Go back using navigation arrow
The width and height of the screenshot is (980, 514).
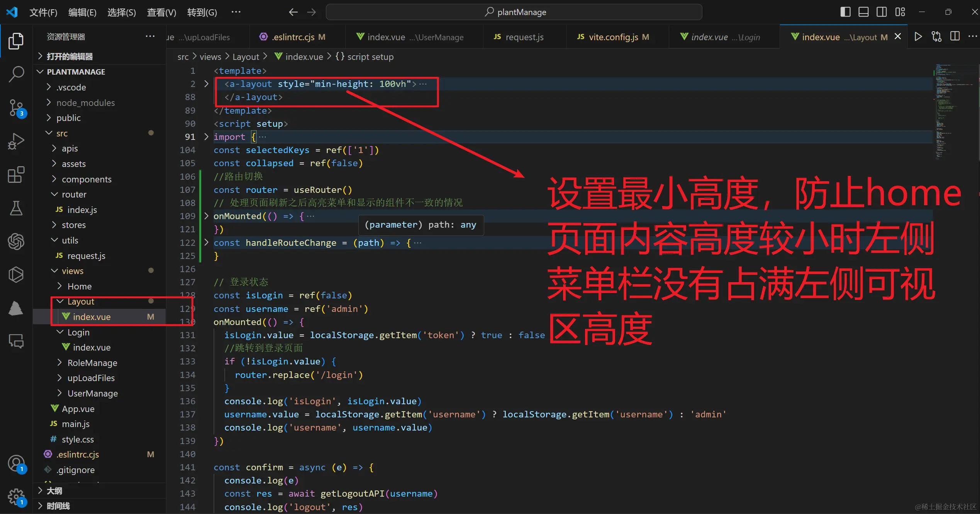click(x=293, y=12)
